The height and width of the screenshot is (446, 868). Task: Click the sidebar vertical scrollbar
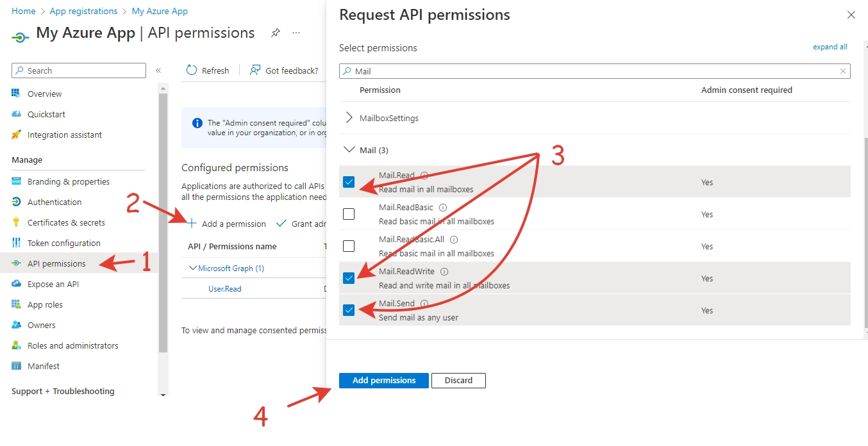tap(163, 223)
